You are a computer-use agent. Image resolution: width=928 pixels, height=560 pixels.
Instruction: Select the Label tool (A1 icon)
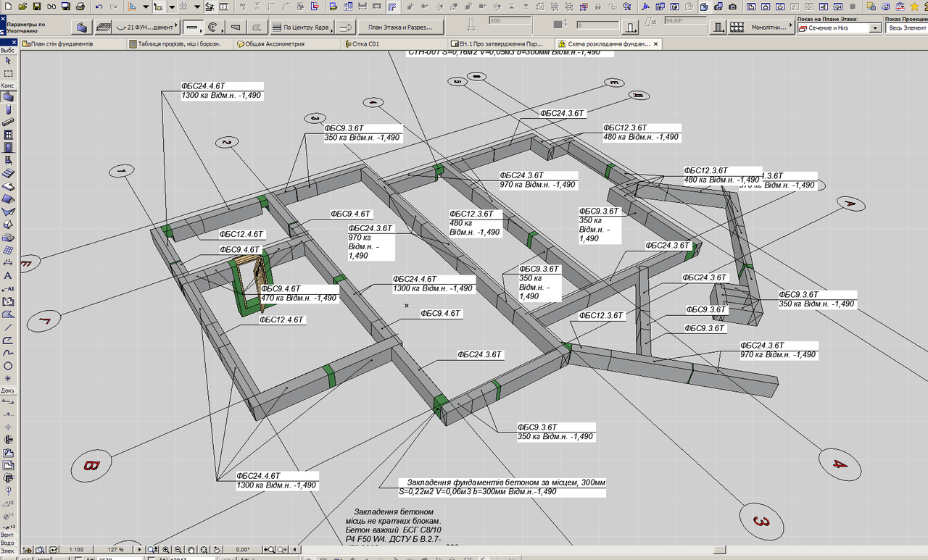(8, 288)
